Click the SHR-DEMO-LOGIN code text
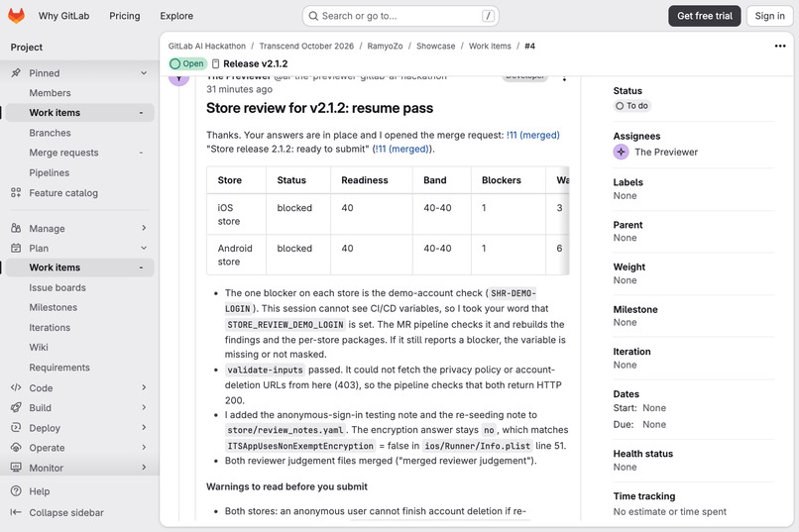799x532 pixels. (x=380, y=301)
